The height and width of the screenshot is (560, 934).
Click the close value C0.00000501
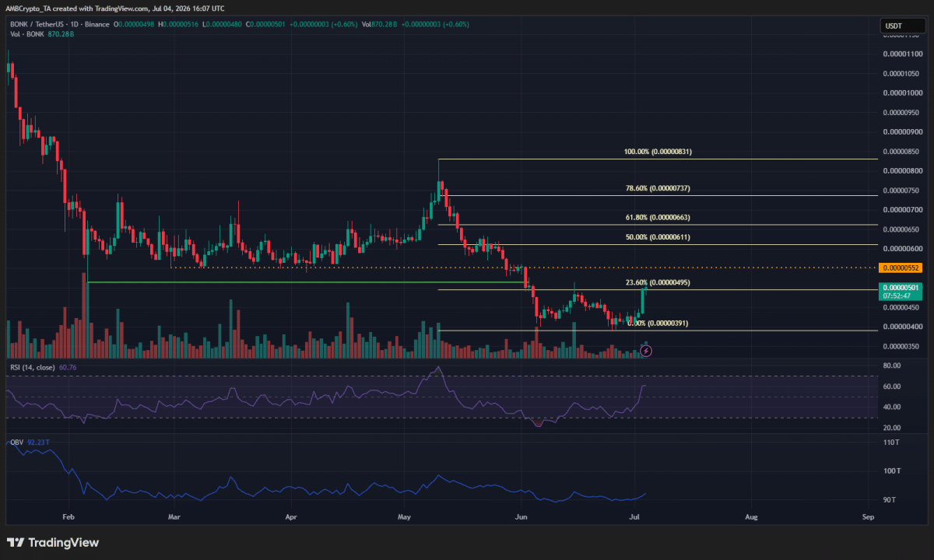click(x=266, y=24)
